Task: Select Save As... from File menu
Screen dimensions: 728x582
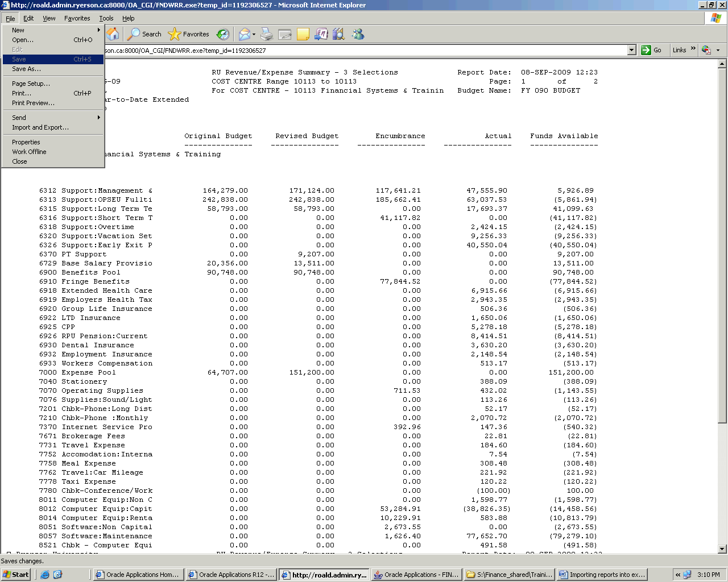Action: tap(26, 69)
